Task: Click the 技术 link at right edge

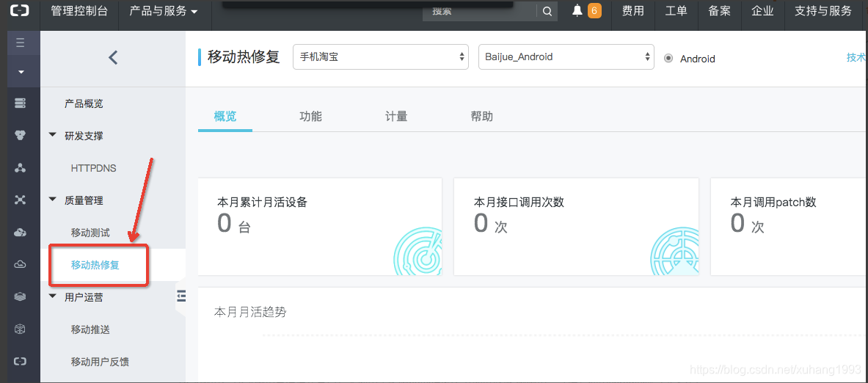Action: click(x=856, y=57)
